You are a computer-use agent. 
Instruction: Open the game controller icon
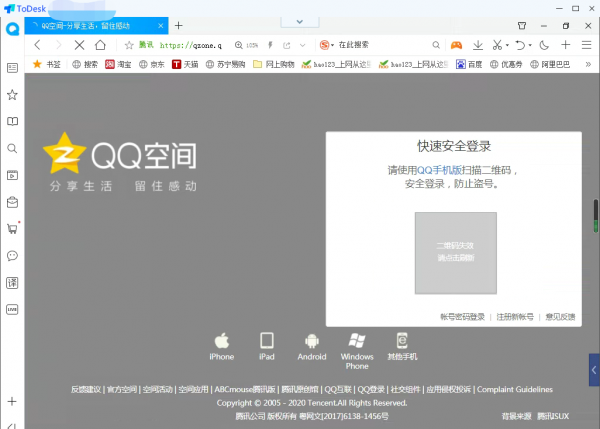click(x=456, y=45)
